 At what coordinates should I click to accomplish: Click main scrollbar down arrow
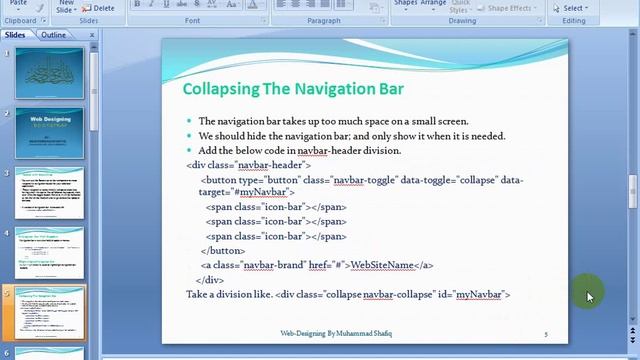point(633,319)
